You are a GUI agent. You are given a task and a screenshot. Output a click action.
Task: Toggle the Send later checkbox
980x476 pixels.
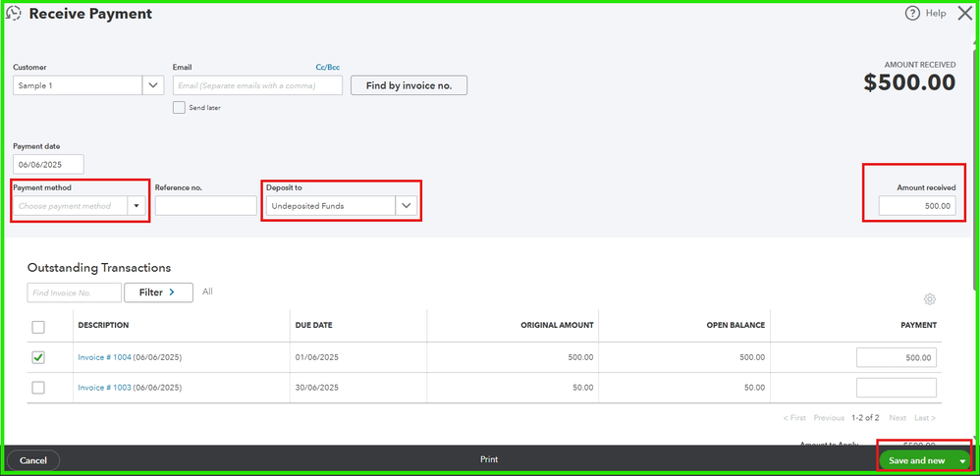coord(179,107)
